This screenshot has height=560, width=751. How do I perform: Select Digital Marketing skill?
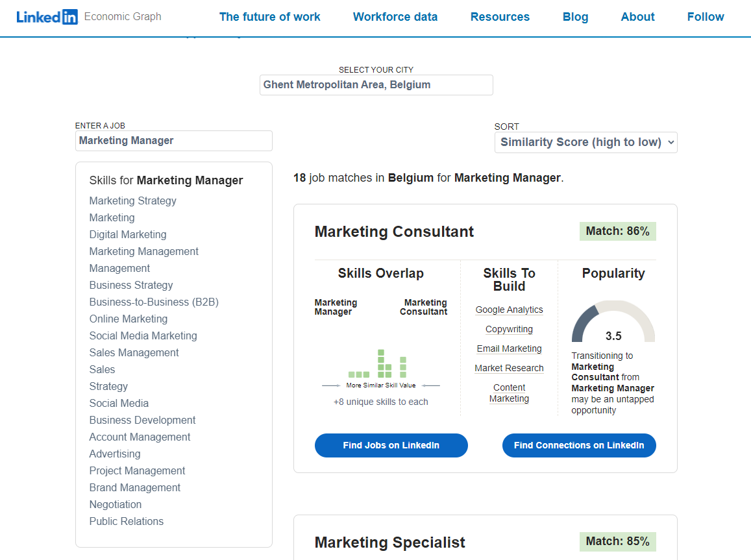[x=128, y=234]
